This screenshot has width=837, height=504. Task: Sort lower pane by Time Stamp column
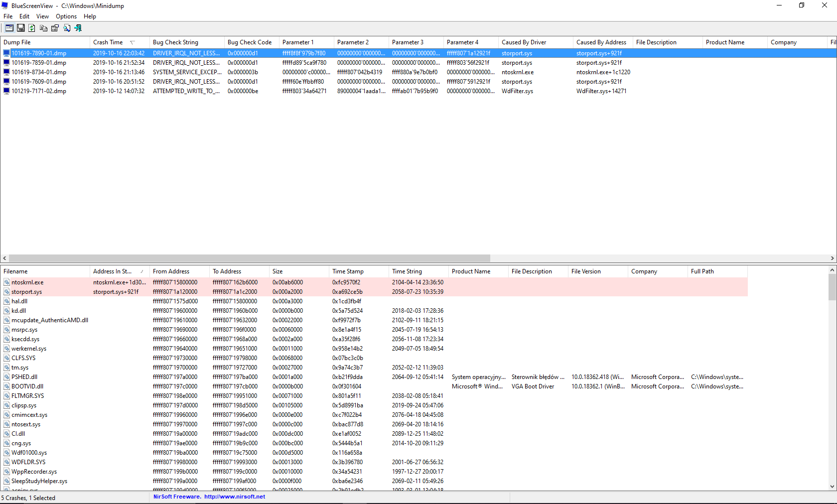pyautogui.click(x=359, y=271)
